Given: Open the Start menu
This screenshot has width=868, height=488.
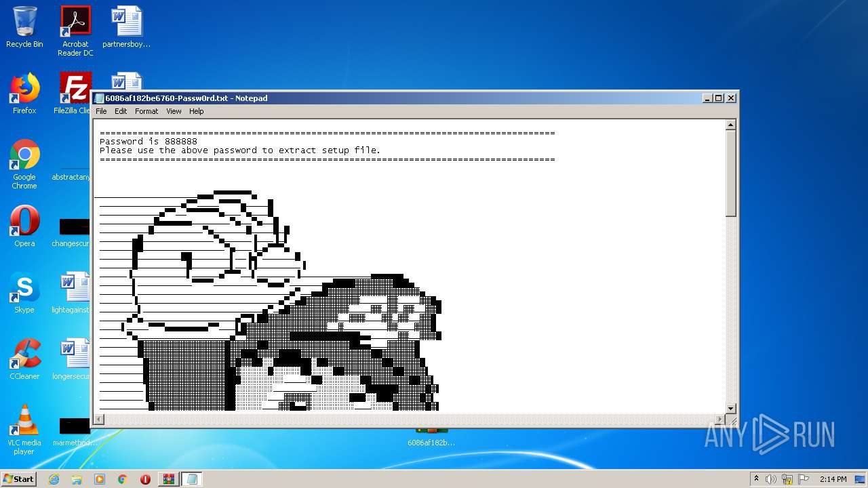Looking at the screenshot, I should click(19, 479).
